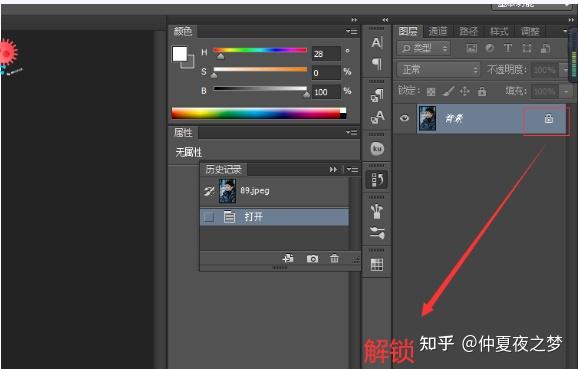The width and height of the screenshot is (578, 369).
Task: Toggle lock all padlock icon
Action: click(x=482, y=91)
